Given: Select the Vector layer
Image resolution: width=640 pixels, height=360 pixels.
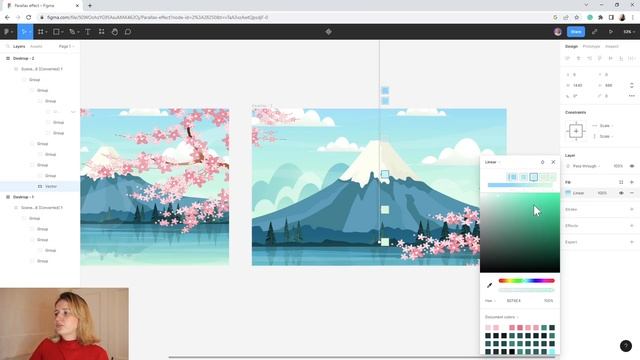Looking at the screenshot, I should [40, 186].
